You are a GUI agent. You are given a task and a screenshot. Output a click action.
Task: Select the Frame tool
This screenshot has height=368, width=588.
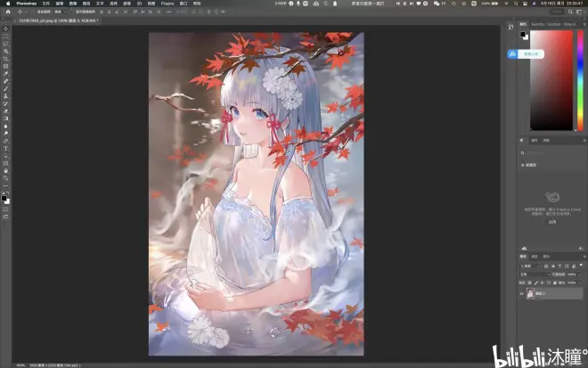(5, 67)
